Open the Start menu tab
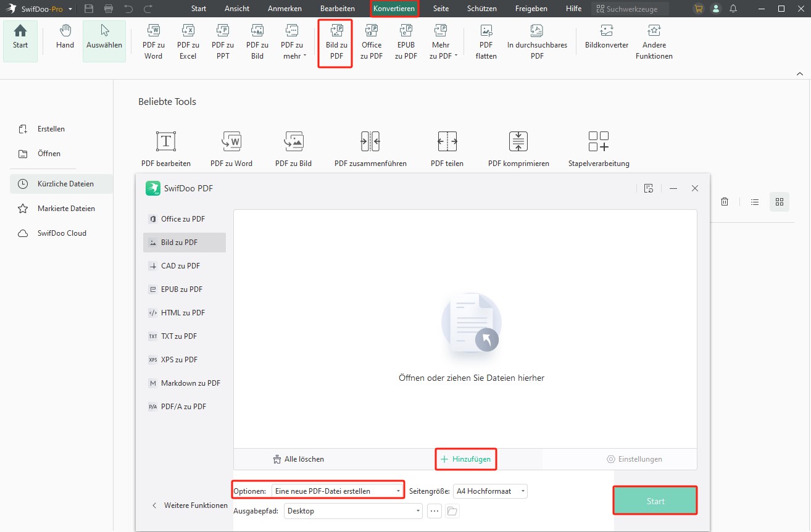Screen dimensions: 811x532 pos(199,9)
